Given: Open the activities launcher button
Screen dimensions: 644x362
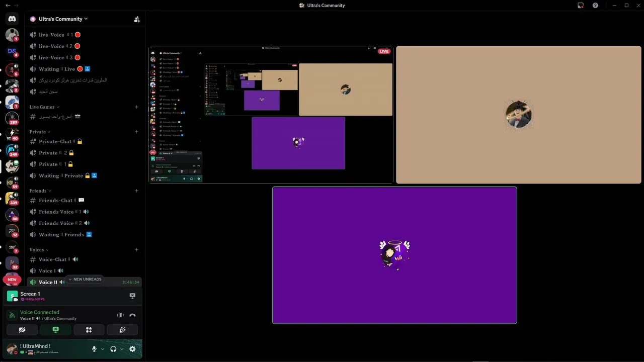Looking at the screenshot, I should click(89, 330).
